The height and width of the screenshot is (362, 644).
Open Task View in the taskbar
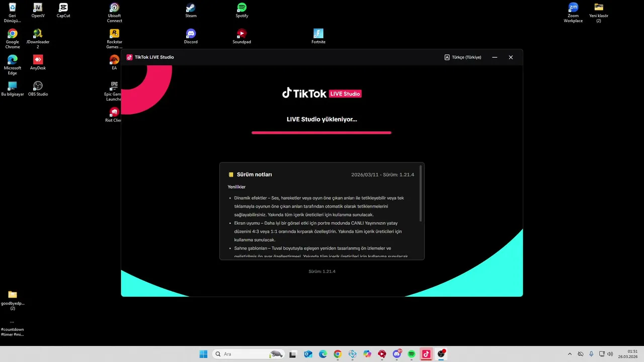[x=293, y=354]
